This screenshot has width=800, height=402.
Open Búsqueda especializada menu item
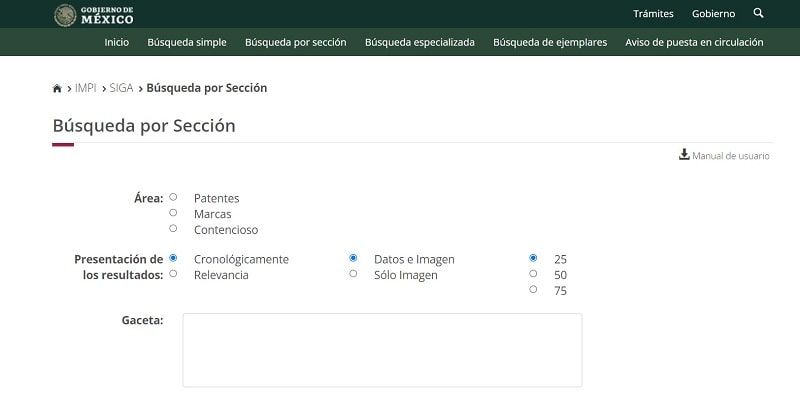click(419, 42)
